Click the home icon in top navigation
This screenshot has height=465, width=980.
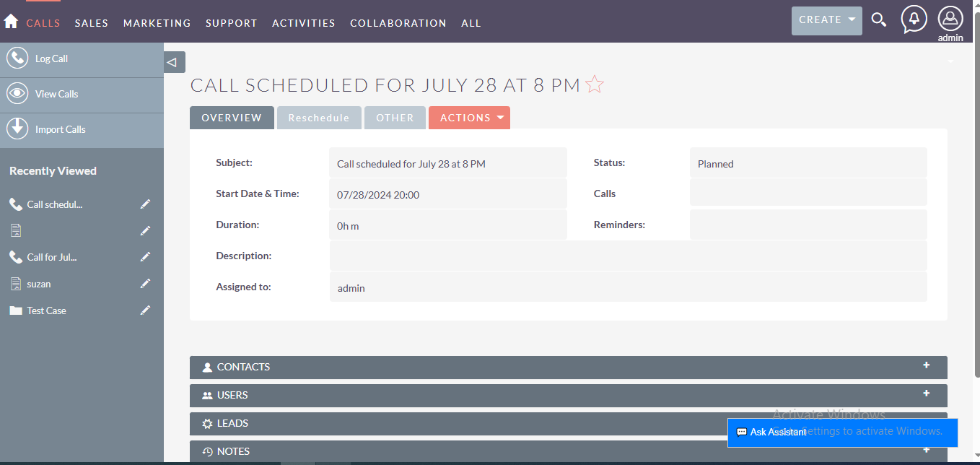(x=11, y=22)
